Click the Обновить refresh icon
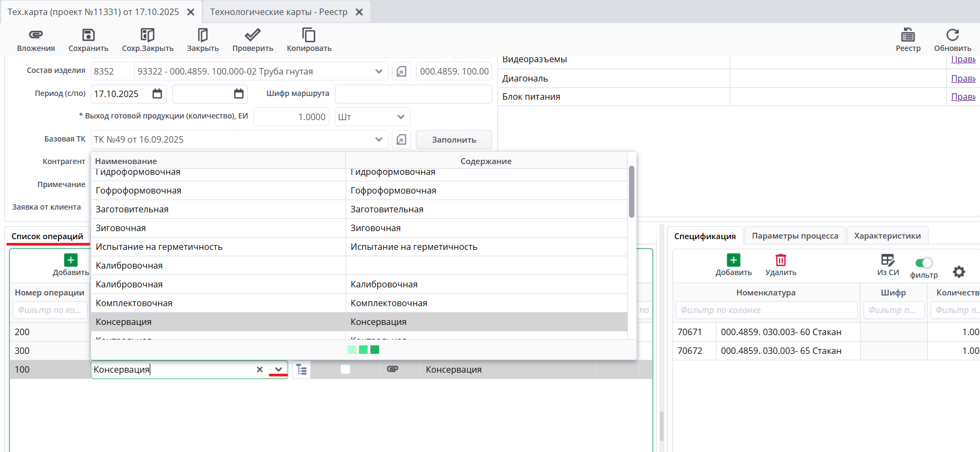This screenshot has height=452, width=980. coord(952,35)
